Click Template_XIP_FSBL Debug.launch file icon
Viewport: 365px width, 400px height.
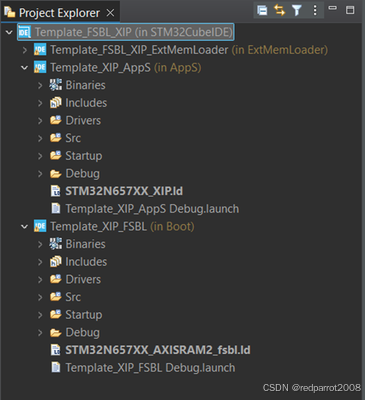(55, 368)
